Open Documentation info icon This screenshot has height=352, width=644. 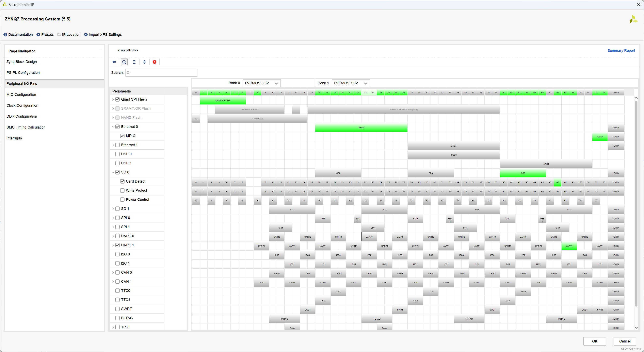tap(5, 35)
